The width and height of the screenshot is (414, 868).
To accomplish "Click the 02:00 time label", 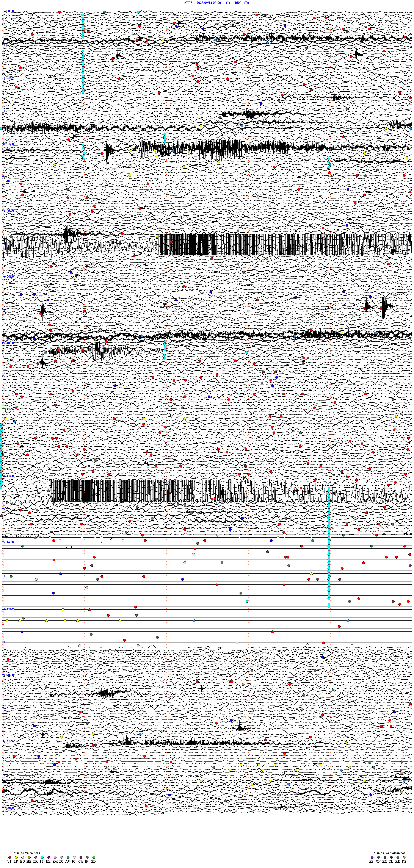I will [10, 78].
